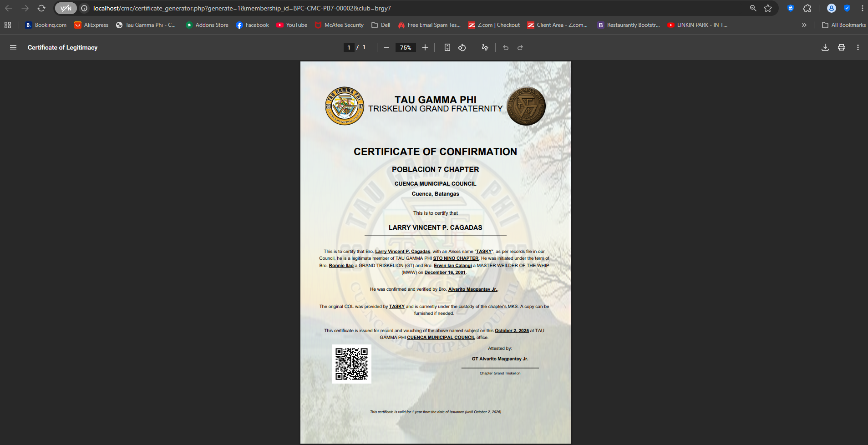Screen dimensions: 868x445
Task: Zoom in on the PDF document
Action: point(425,47)
